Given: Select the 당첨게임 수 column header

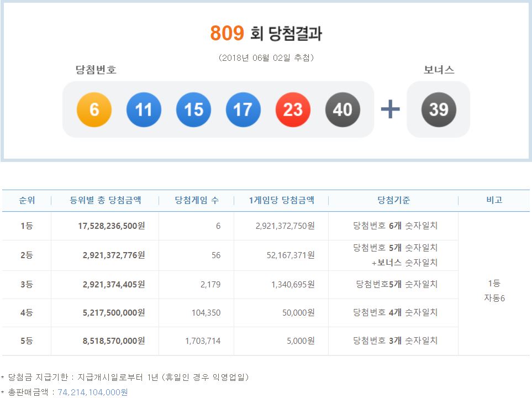Looking at the screenshot, I should coord(196,200).
